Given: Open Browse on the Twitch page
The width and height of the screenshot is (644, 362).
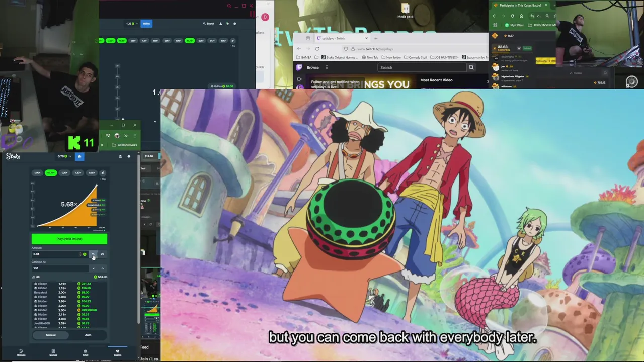Looking at the screenshot, I should (x=313, y=67).
